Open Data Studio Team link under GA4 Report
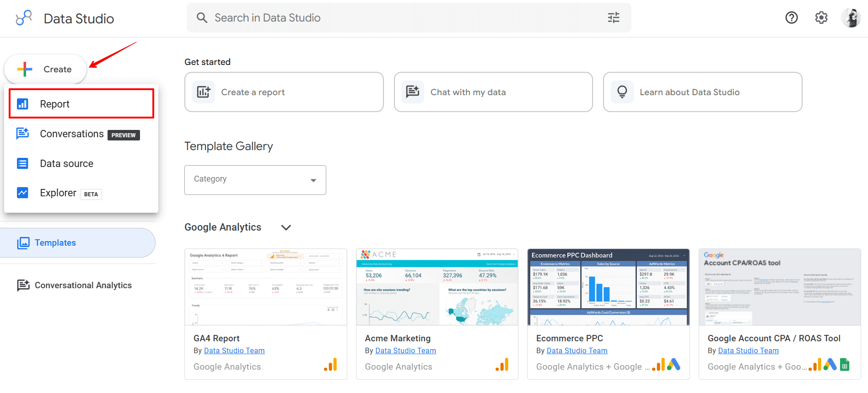 pos(234,350)
